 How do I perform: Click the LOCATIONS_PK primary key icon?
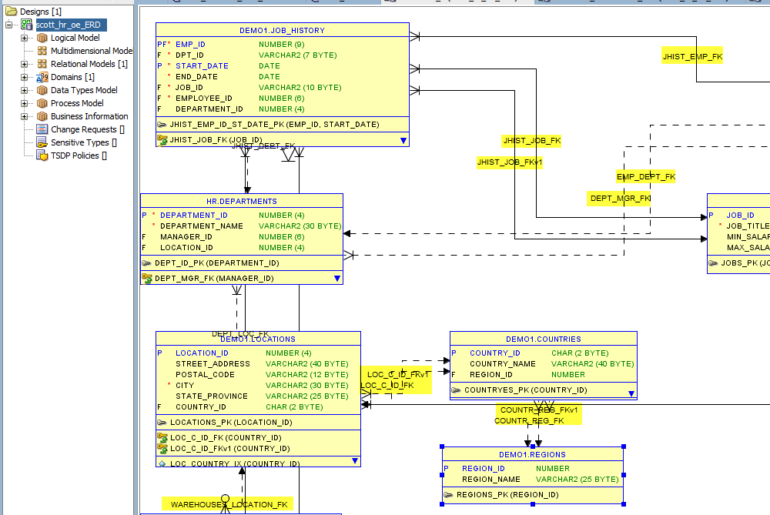pos(162,422)
